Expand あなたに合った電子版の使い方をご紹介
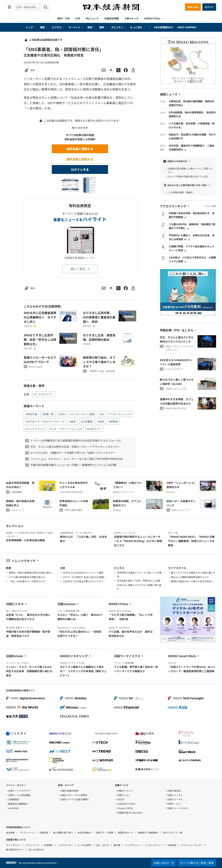The width and height of the screenshot is (222, 868). [186, 185]
